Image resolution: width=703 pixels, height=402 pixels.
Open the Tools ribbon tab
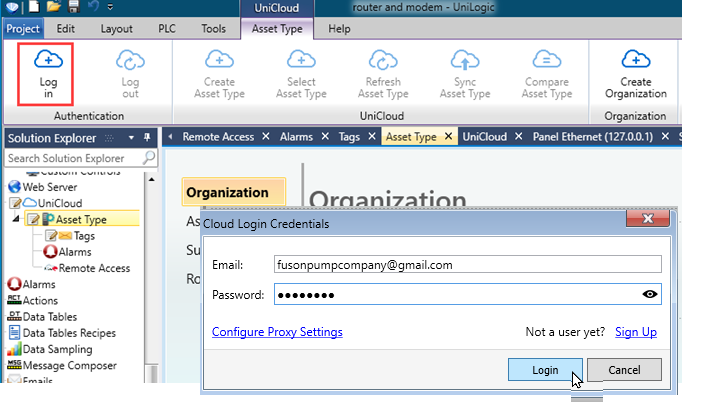click(213, 29)
